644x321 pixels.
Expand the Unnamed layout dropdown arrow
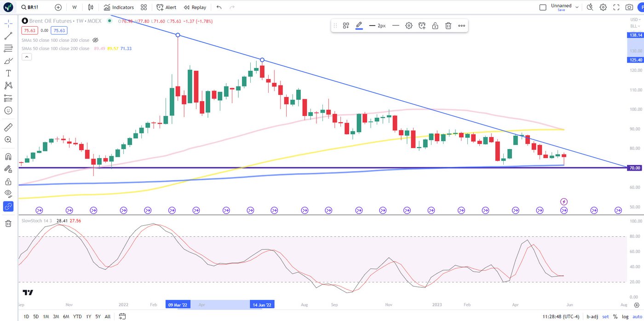[577, 7]
